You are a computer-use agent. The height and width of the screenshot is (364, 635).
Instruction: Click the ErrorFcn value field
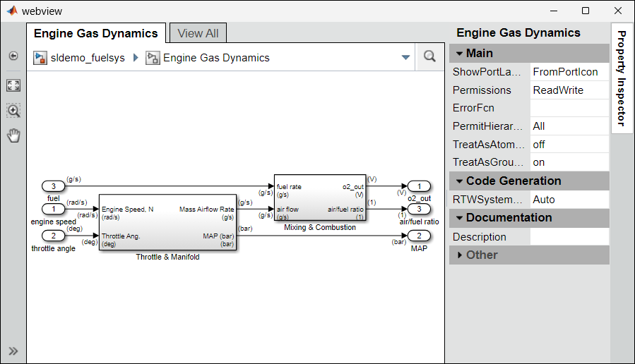coord(569,108)
